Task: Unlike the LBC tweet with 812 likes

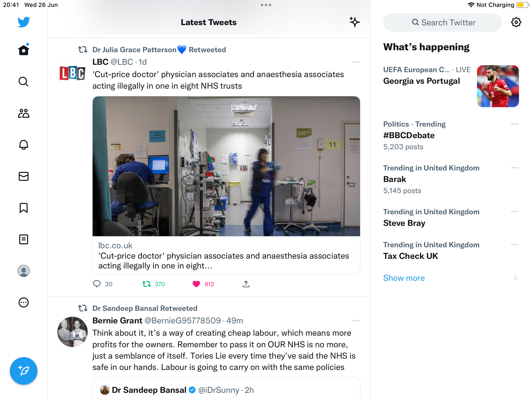Action: click(x=203, y=284)
